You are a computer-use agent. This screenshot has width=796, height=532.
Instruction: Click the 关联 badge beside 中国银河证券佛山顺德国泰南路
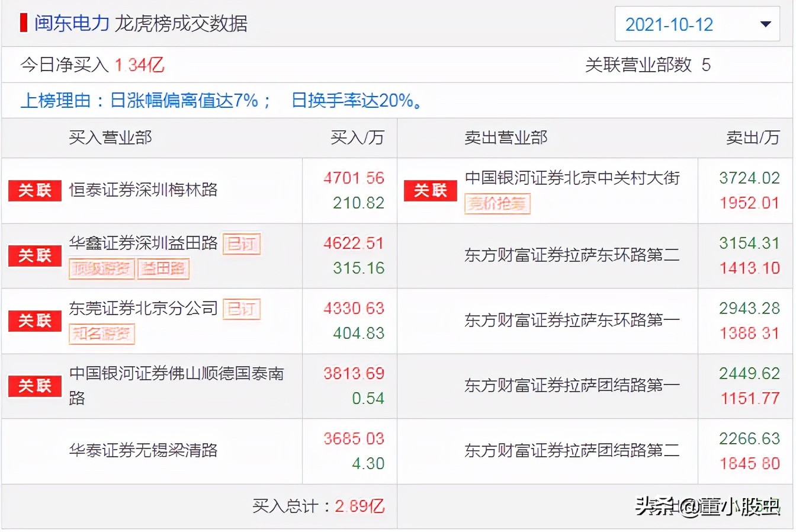pos(35,386)
